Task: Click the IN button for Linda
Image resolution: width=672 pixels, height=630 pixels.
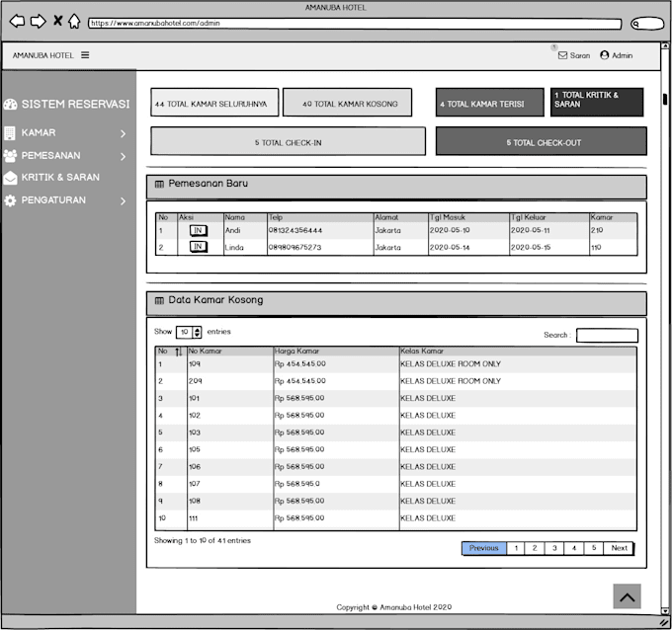Action: (x=199, y=247)
